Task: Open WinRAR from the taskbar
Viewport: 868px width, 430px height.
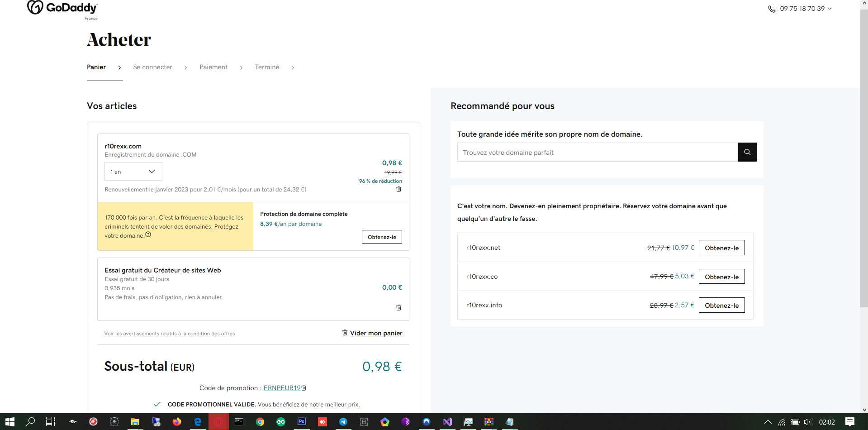Action: click(489, 422)
